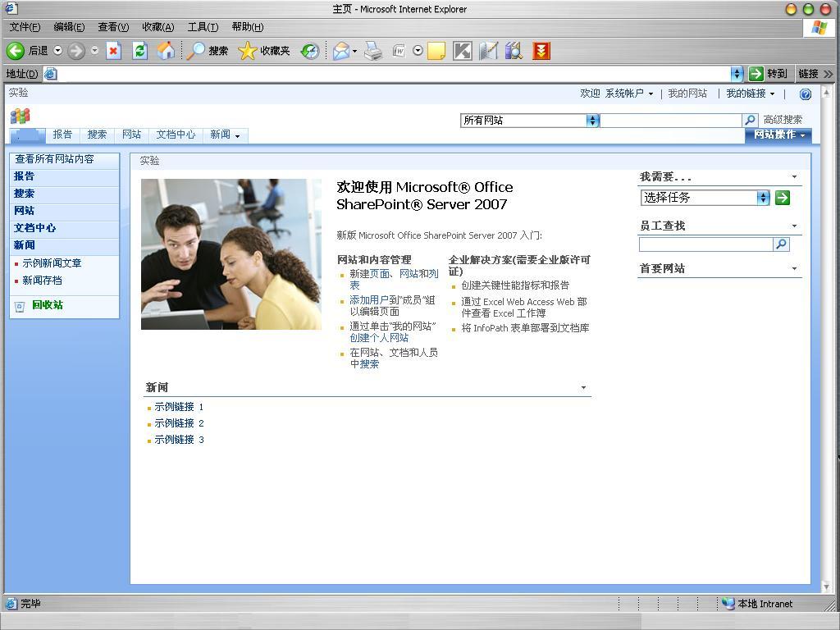Click the 高级搜索 link
The image size is (840, 630).
tap(783, 120)
